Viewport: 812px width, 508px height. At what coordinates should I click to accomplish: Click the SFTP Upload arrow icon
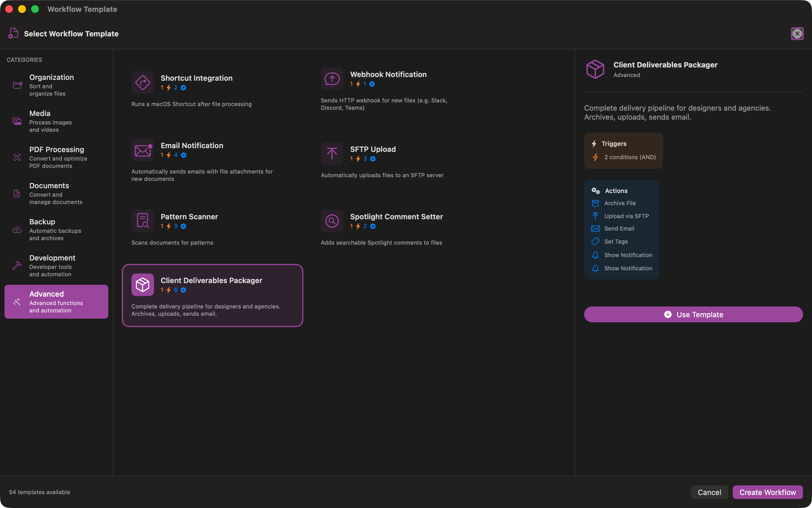(x=332, y=154)
